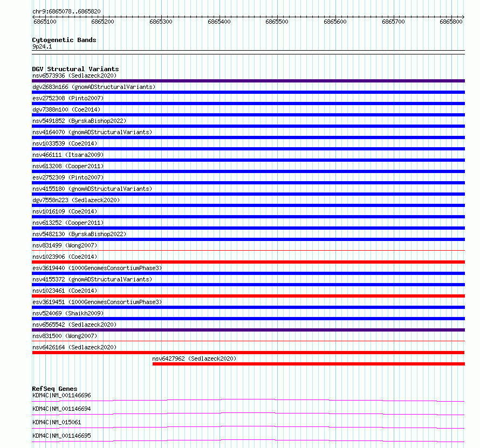Image resolution: width=480 pixels, height=448 pixels.
Task: Select esv3619440 (1000GenomesConsortiumPhase3) label
Action: coord(97,268)
